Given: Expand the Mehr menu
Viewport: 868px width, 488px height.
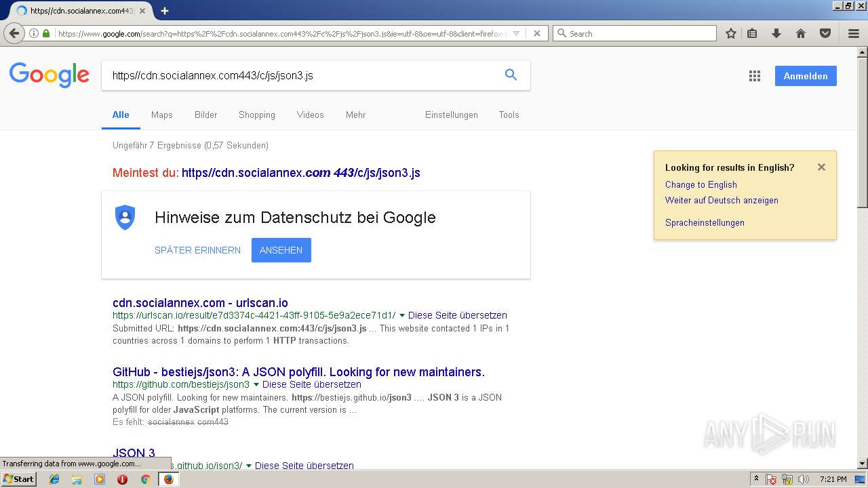Looking at the screenshot, I should (356, 115).
